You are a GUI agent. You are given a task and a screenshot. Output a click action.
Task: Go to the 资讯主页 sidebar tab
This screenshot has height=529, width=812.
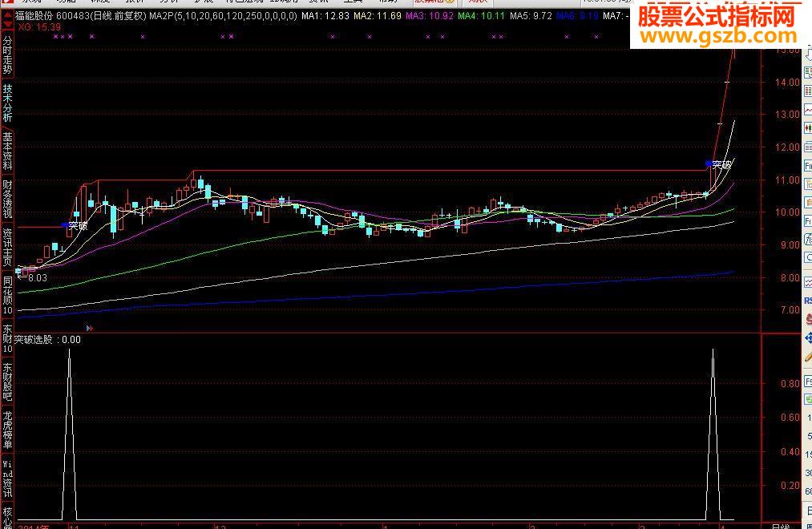(x=7, y=247)
